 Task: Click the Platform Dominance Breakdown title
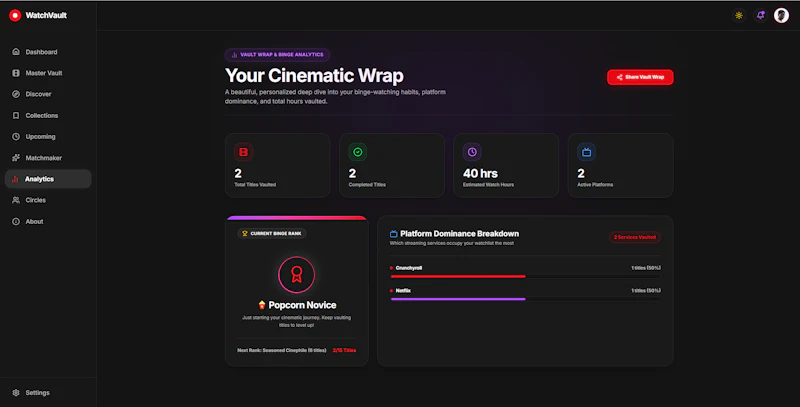click(x=459, y=234)
